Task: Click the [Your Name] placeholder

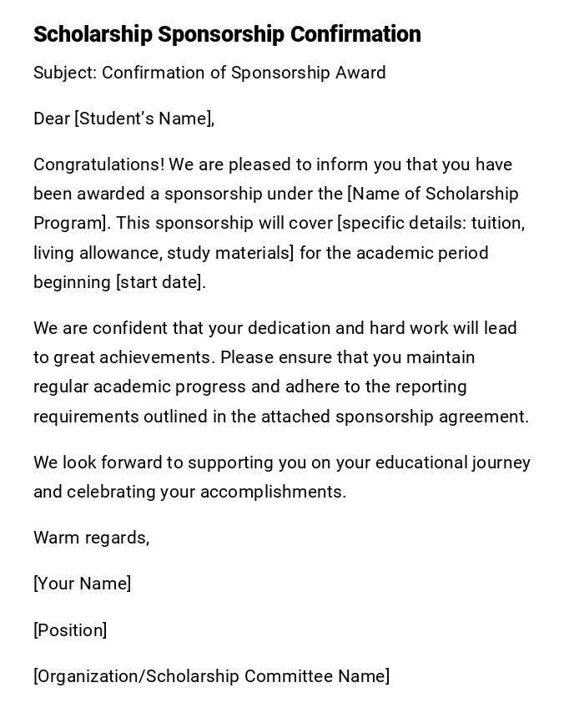Action: (83, 584)
